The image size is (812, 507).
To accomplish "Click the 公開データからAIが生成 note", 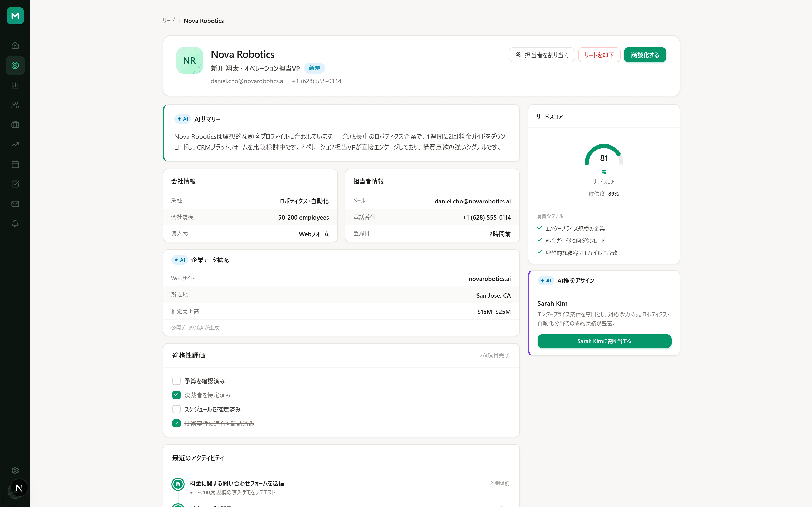I will 195,328.
